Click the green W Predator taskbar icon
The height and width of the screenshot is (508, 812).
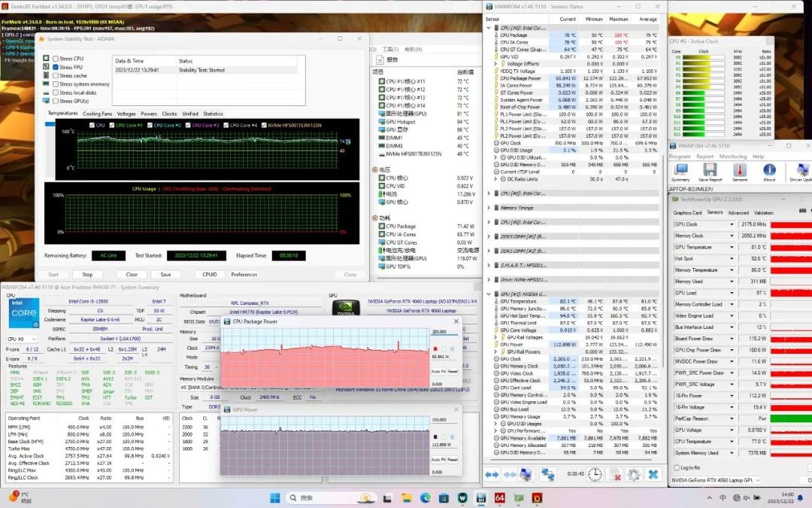click(462, 498)
